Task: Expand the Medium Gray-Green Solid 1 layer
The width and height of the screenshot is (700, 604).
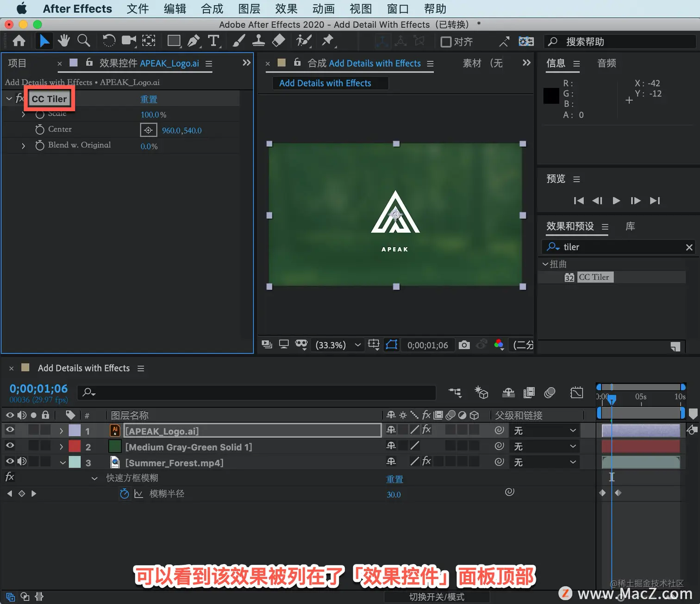Action: point(61,447)
